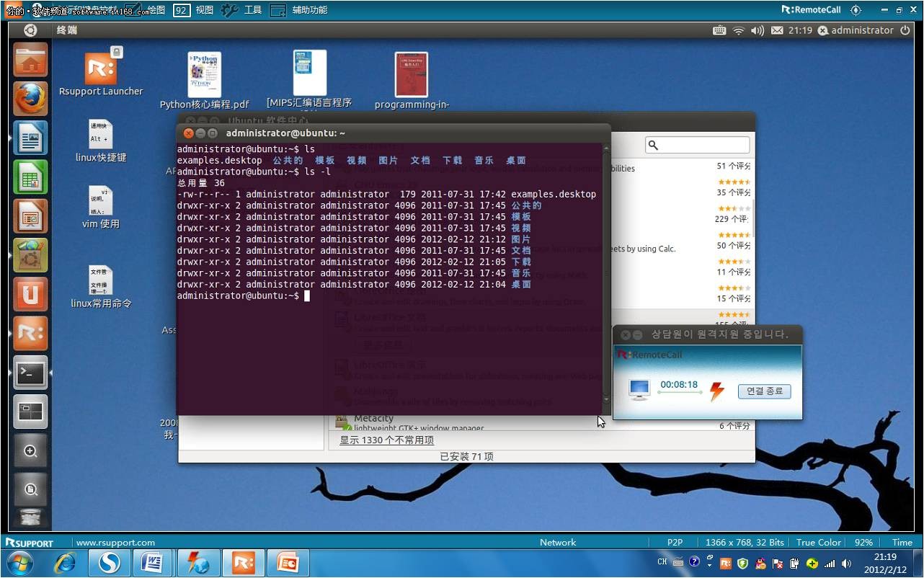Click the 显示 1330 个不常用项 link

(x=387, y=440)
